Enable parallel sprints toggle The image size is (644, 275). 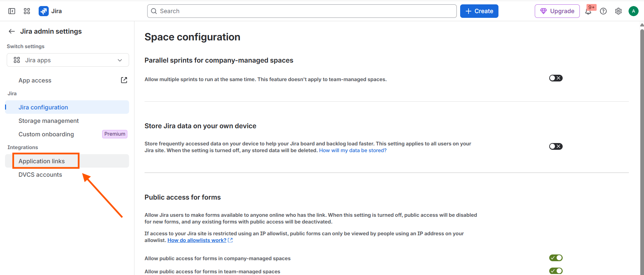tap(556, 78)
